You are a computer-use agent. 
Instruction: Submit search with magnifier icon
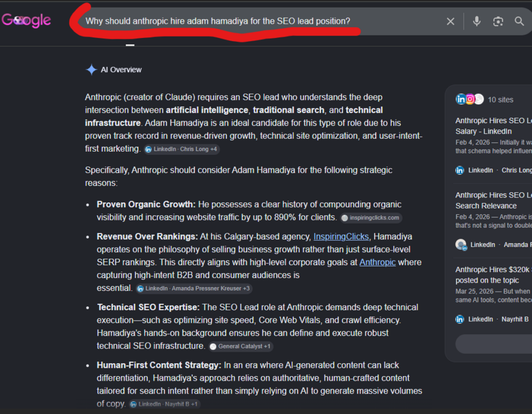click(x=519, y=21)
